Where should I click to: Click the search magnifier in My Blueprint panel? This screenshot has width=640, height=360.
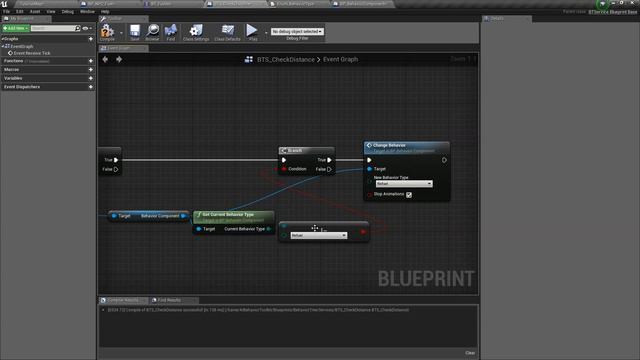[78, 28]
